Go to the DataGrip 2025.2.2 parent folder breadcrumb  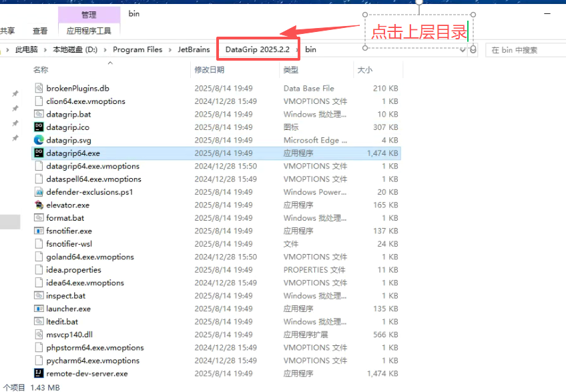point(258,49)
